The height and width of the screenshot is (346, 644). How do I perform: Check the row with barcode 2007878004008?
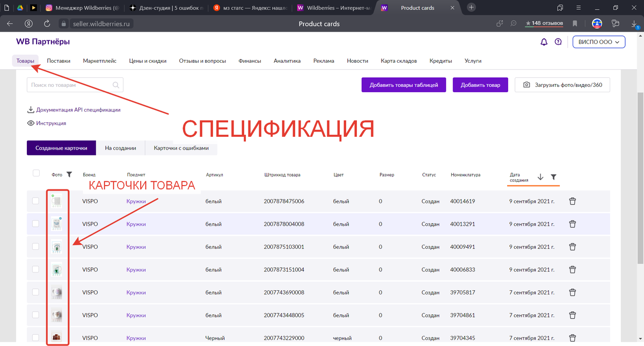pos(36,224)
